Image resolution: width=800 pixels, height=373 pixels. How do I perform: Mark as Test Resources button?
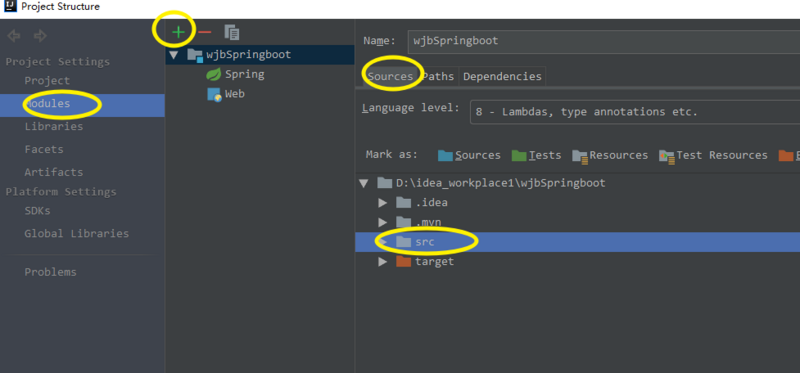pyautogui.click(x=713, y=155)
